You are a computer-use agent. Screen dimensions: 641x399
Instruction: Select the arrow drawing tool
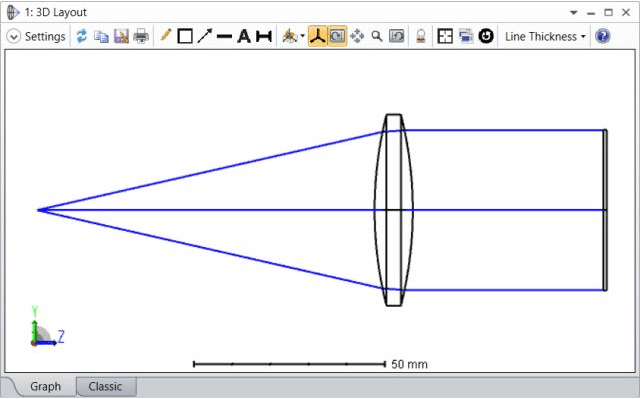pos(204,36)
